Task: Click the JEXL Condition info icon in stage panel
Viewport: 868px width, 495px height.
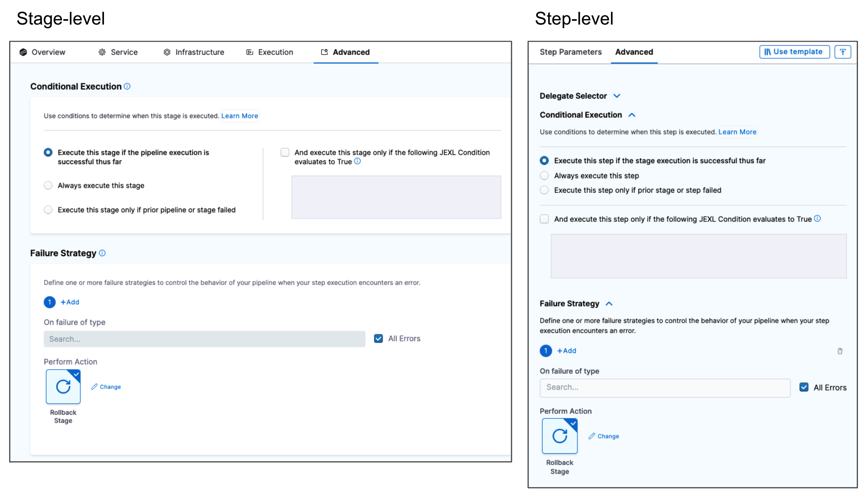Action: [357, 162]
